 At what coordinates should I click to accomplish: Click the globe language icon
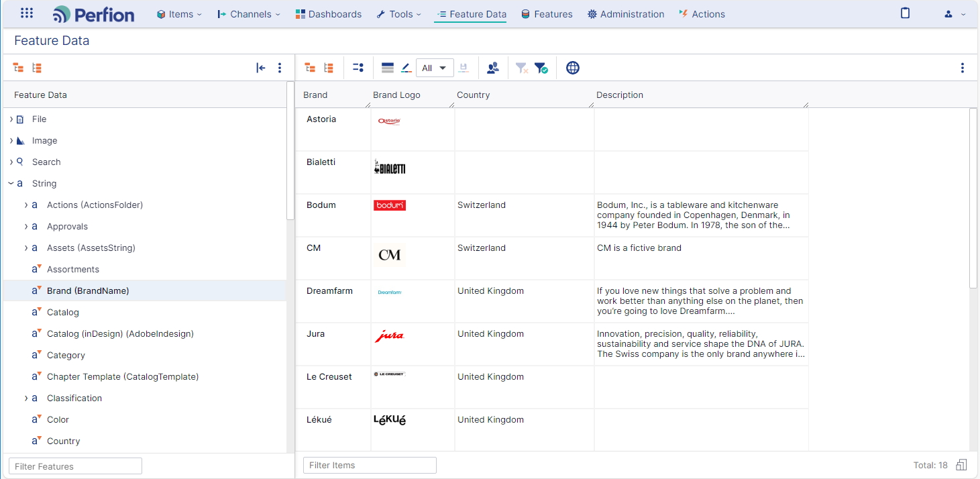(x=572, y=68)
